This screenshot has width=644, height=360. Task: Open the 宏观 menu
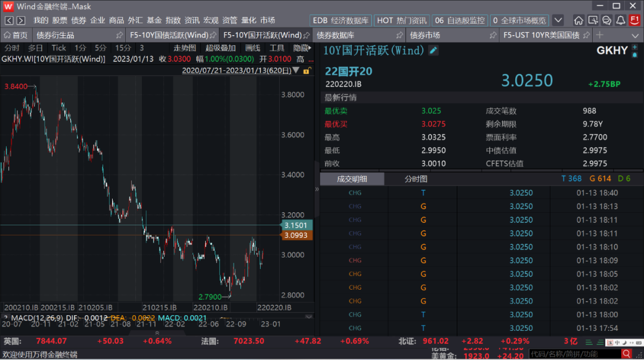[x=210, y=20]
